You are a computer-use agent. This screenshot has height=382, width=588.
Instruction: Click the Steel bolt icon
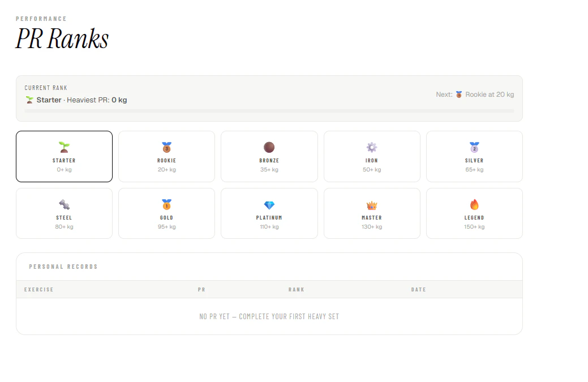(x=64, y=205)
